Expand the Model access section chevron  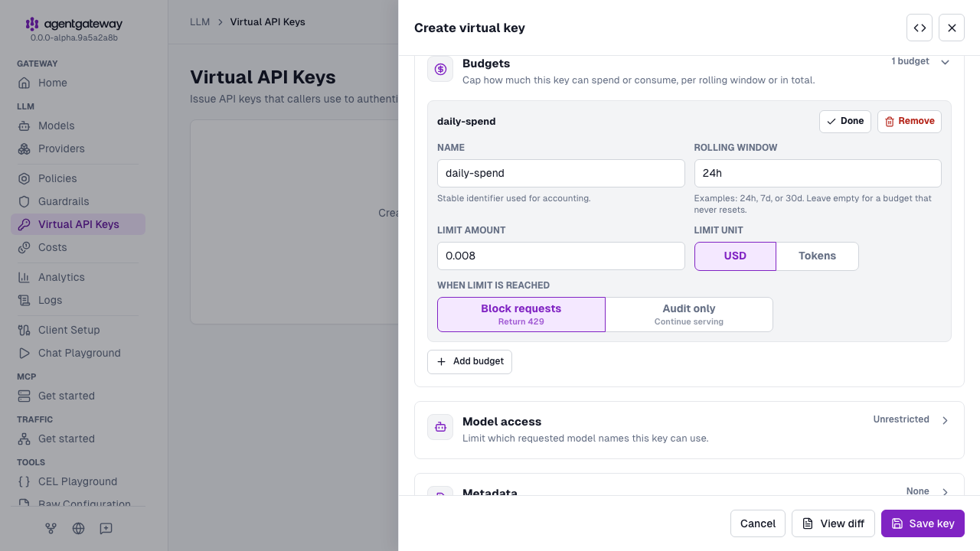point(945,420)
